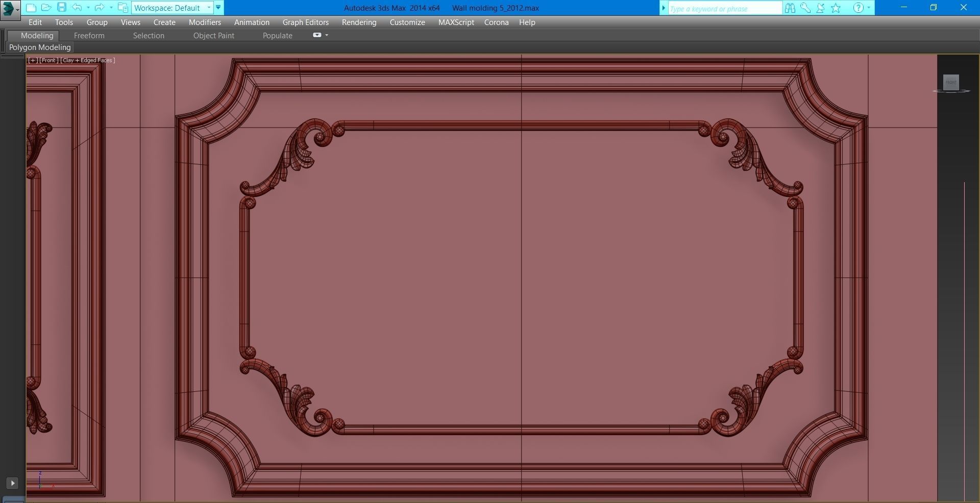This screenshot has height=503, width=980.
Task: Switch to the Selection ribbon tab
Action: pos(149,36)
